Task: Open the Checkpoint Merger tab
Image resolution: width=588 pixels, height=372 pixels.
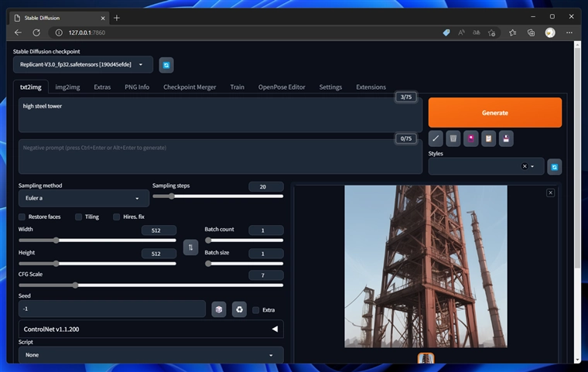Action: (x=190, y=87)
